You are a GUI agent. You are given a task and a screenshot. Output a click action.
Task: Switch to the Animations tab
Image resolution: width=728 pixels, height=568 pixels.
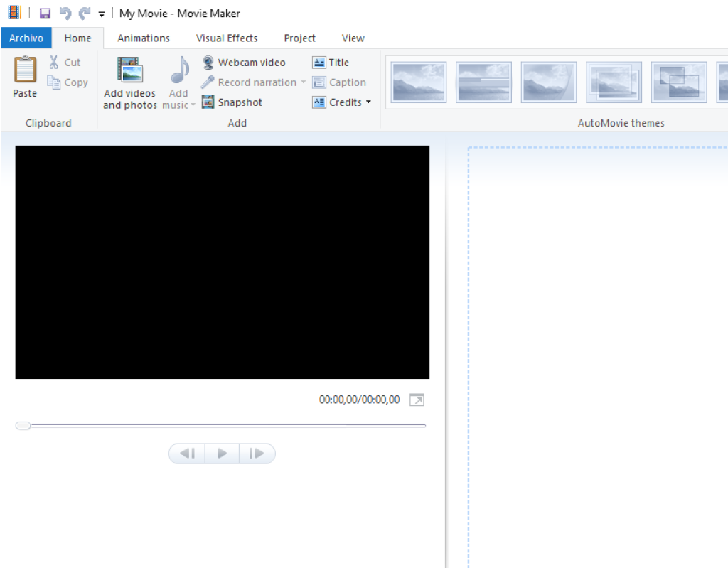[144, 38]
